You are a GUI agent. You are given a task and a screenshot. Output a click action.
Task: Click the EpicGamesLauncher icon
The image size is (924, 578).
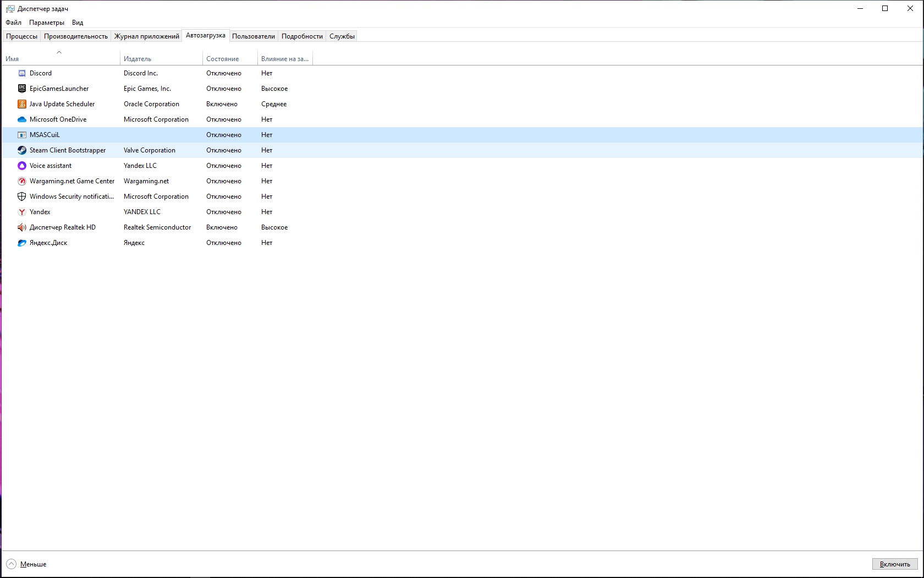point(22,89)
